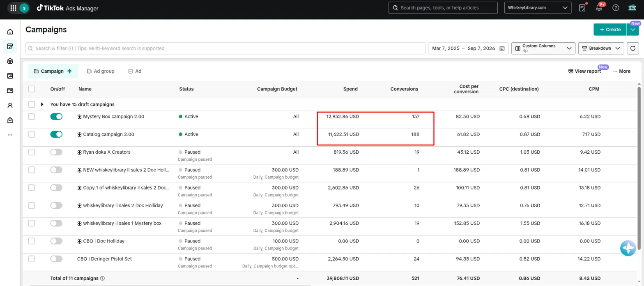The image size is (644, 286).
Task: Click the info icon beside Total of 11 campaigns
Action: click(x=103, y=278)
